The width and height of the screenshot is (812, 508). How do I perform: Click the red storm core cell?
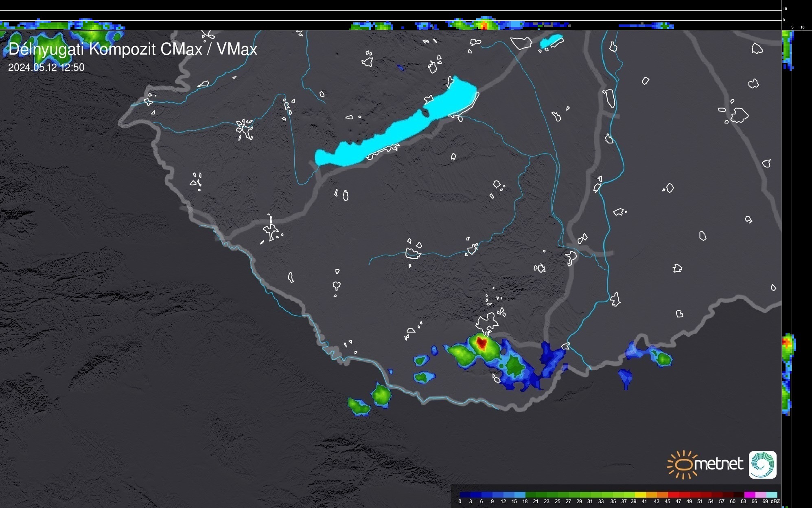click(x=482, y=343)
